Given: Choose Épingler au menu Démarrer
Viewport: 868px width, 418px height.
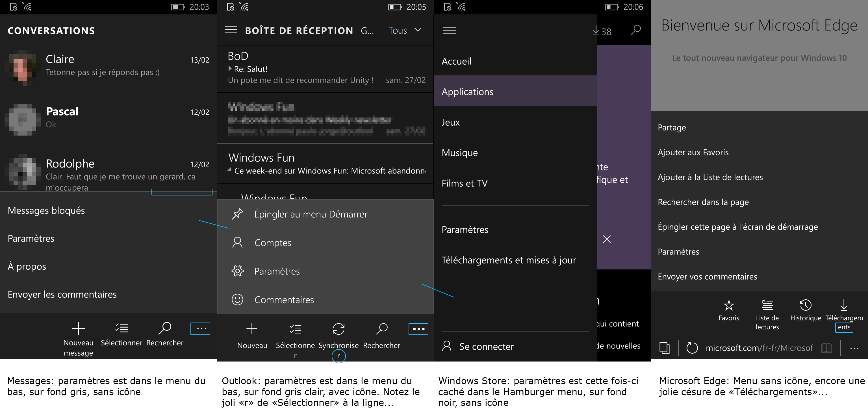Looking at the screenshot, I should pyautogui.click(x=310, y=214).
